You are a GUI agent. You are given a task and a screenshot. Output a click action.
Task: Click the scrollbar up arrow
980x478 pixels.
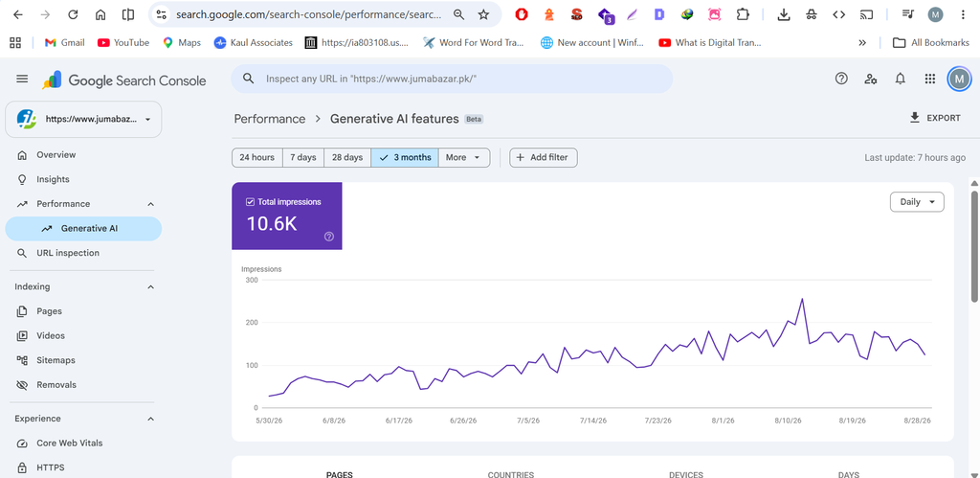(x=973, y=183)
